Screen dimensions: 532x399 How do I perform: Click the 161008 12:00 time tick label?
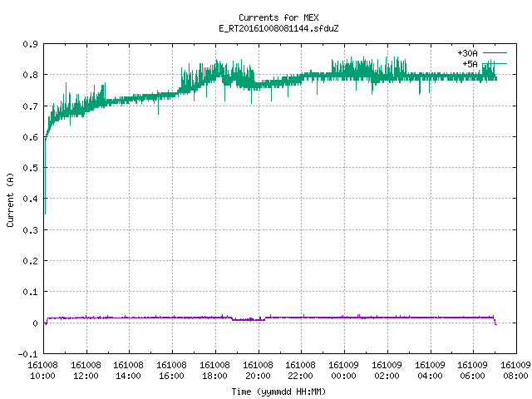coord(86,370)
